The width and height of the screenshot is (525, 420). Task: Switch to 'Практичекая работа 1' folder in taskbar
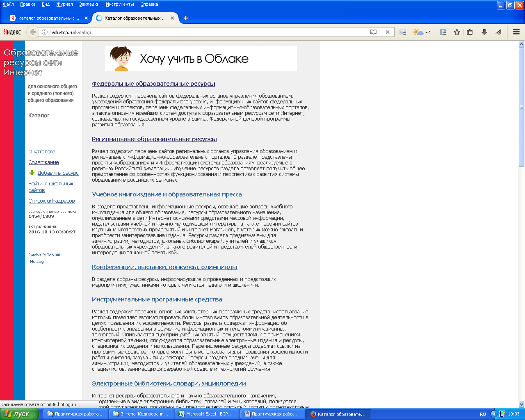click(76, 414)
